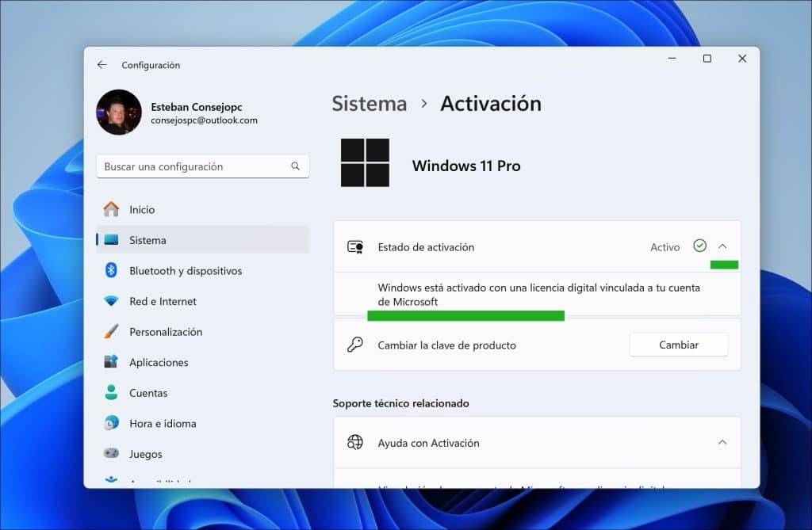Click the green checkmark next to Activo
This screenshot has width=812, height=530.
tap(699, 246)
